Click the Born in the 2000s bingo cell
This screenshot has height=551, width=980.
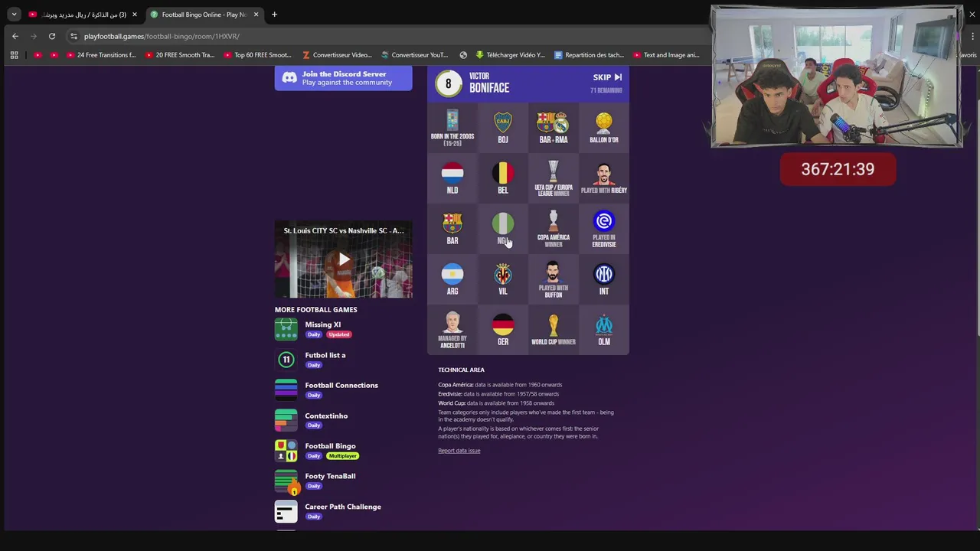452,128
